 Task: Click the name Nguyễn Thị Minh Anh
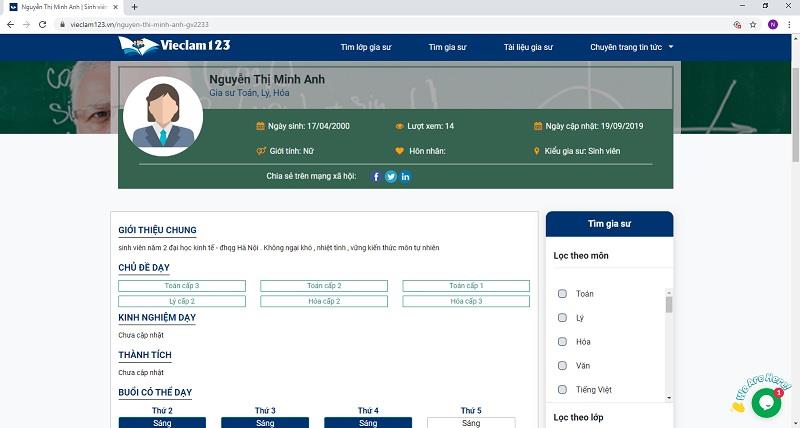point(267,79)
